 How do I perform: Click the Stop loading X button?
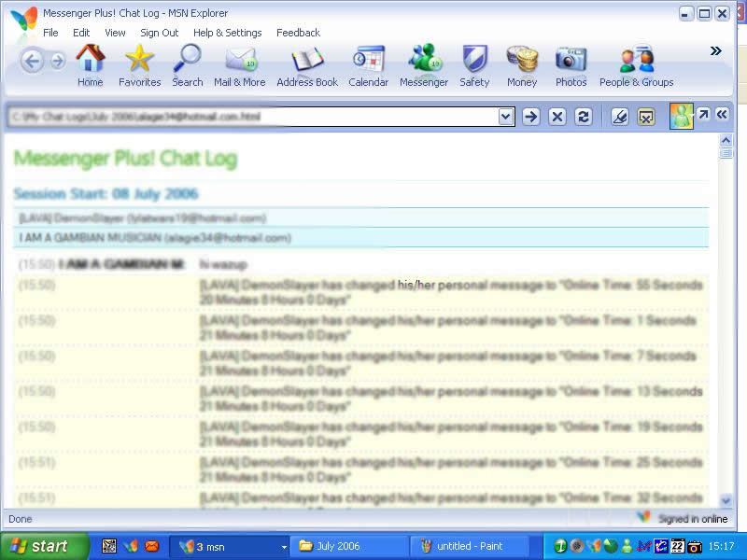pyautogui.click(x=557, y=117)
